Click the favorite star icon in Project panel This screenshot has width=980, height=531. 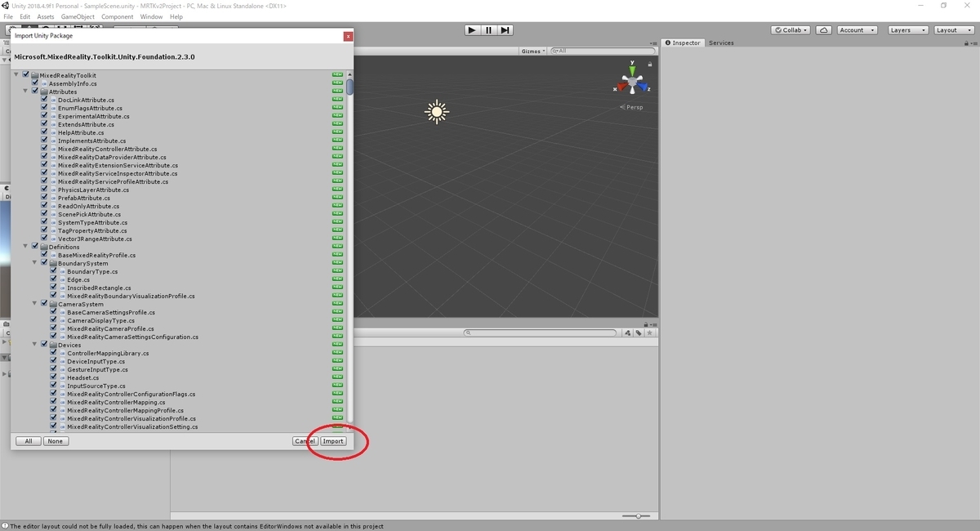tap(648, 332)
